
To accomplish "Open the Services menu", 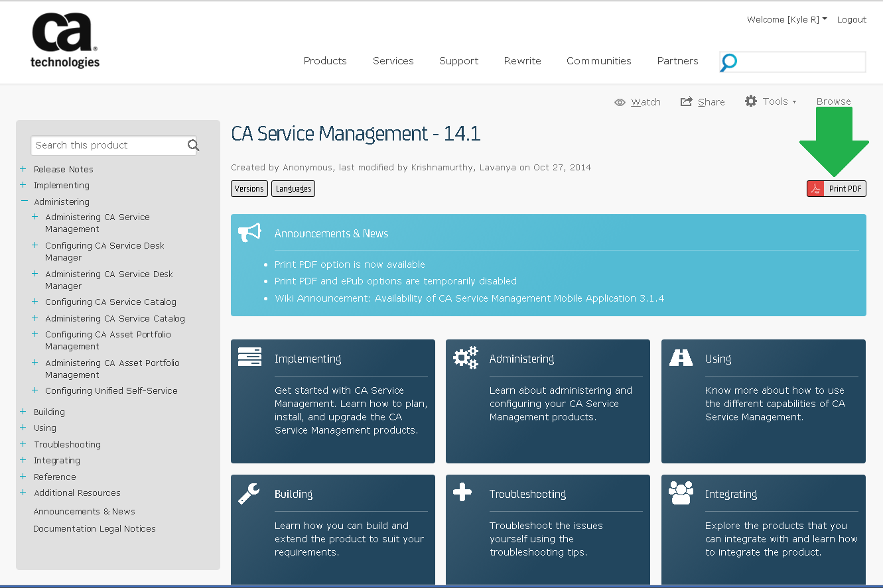I will point(393,60).
